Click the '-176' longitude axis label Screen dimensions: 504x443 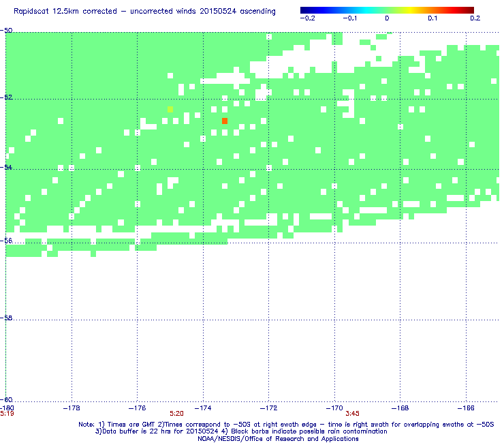click(138, 408)
